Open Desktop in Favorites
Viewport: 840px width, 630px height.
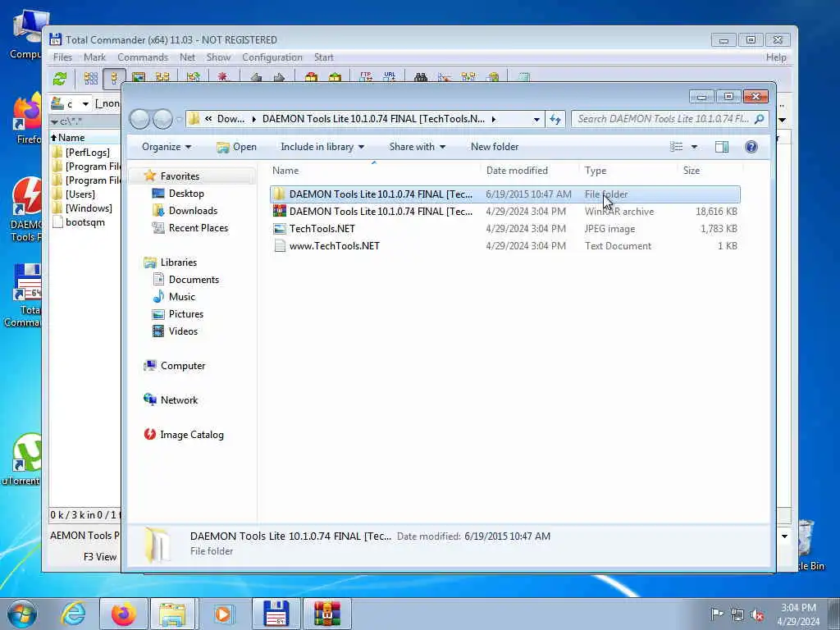pos(186,194)
